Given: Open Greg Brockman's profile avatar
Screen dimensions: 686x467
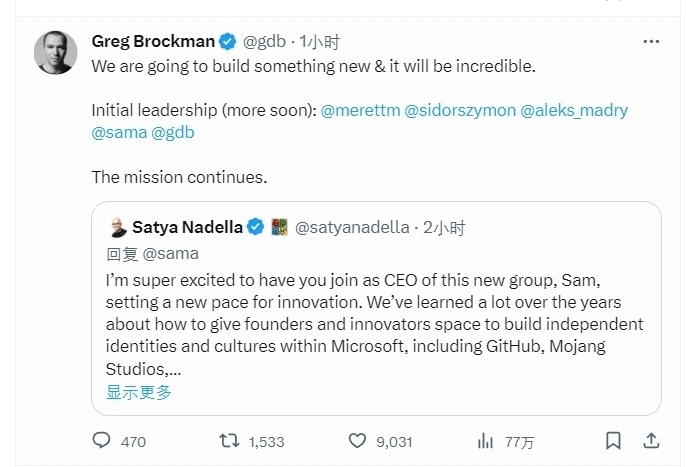Looking at the screenshot, I should pos(56,52).
